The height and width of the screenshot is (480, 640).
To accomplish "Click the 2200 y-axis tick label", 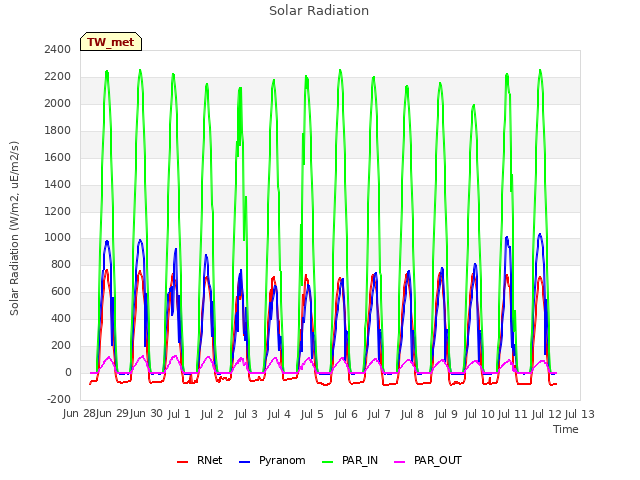I will pos(58,77).
